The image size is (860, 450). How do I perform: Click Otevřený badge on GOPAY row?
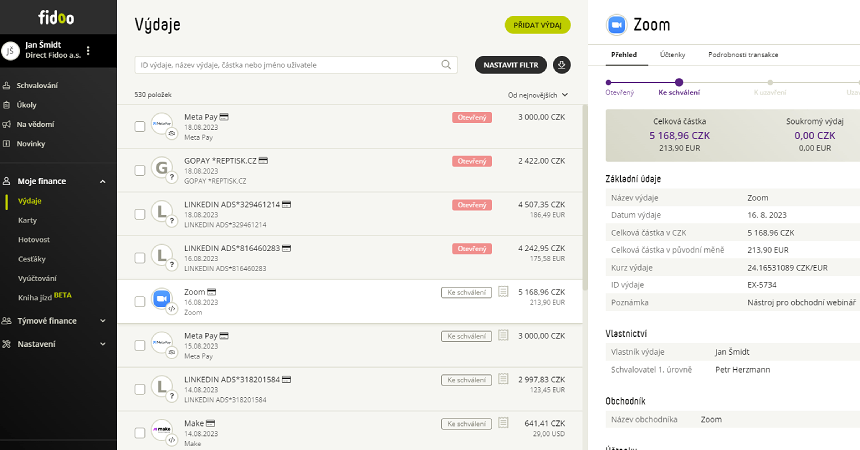(472, 161)
